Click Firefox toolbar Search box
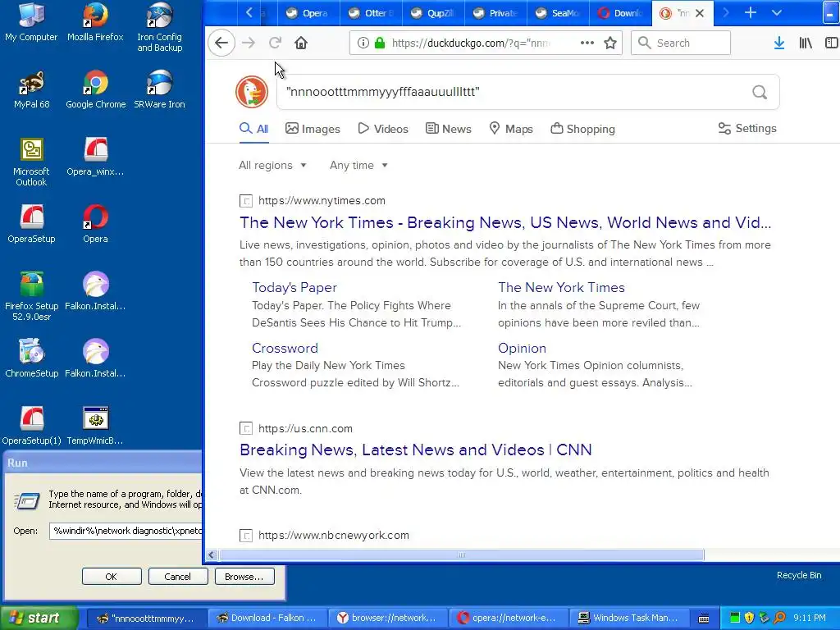840x630 pixels. [680, 43]
